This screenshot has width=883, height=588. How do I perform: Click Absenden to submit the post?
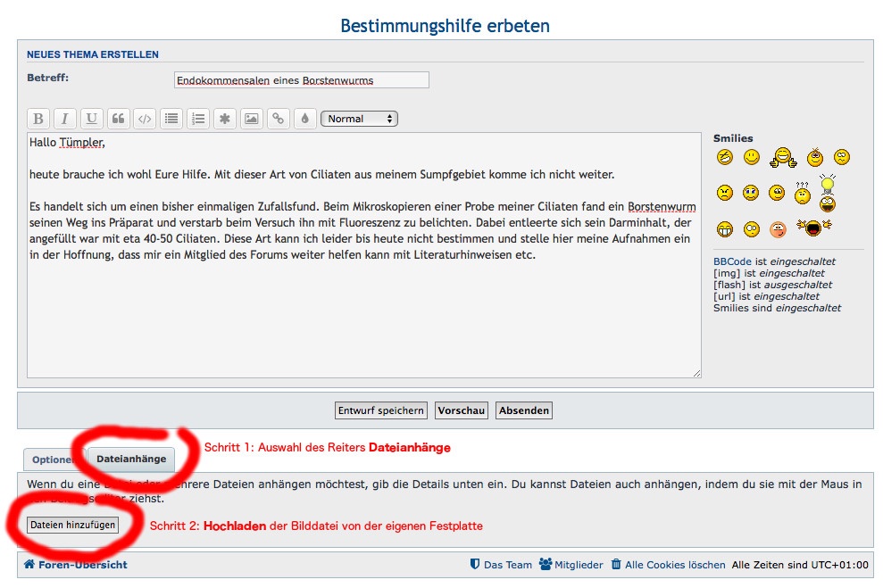[x=524, y=410]
